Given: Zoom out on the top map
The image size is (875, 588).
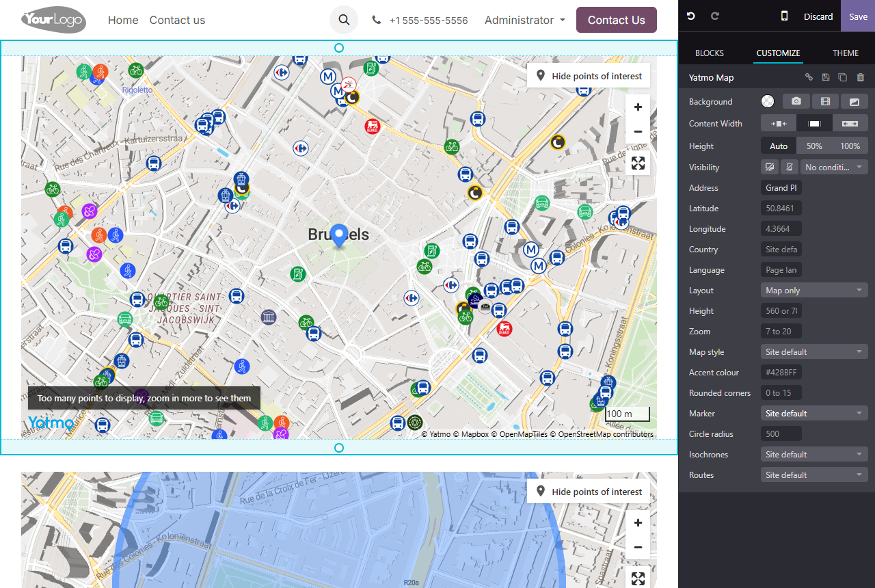Looking at the screenshot, I should (638, 131).
